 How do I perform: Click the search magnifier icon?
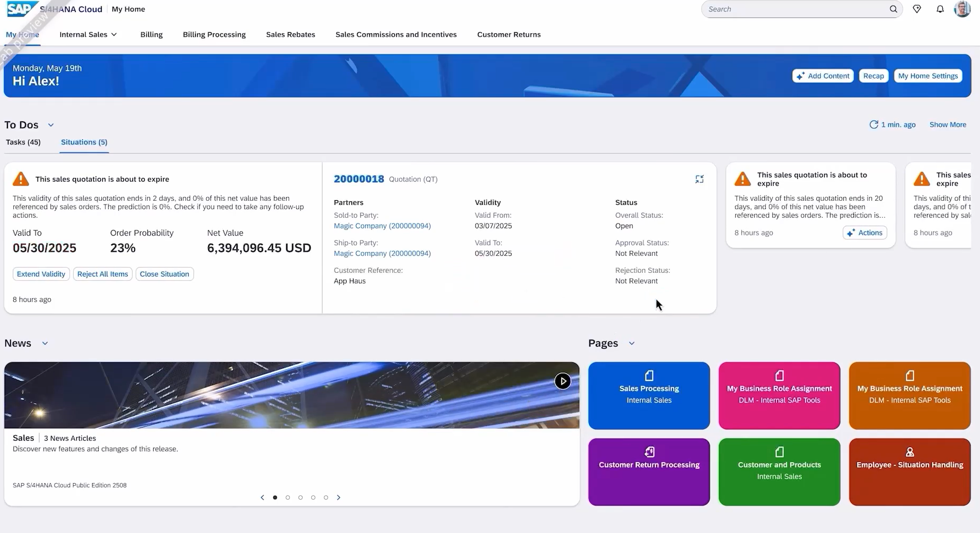[x=893, y=9]
